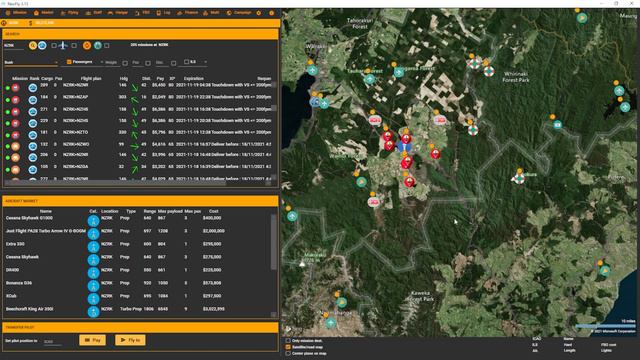Screen dimensions: 640x360
Task: Click the orange round icon in search row
Action: tap(87, 46)
